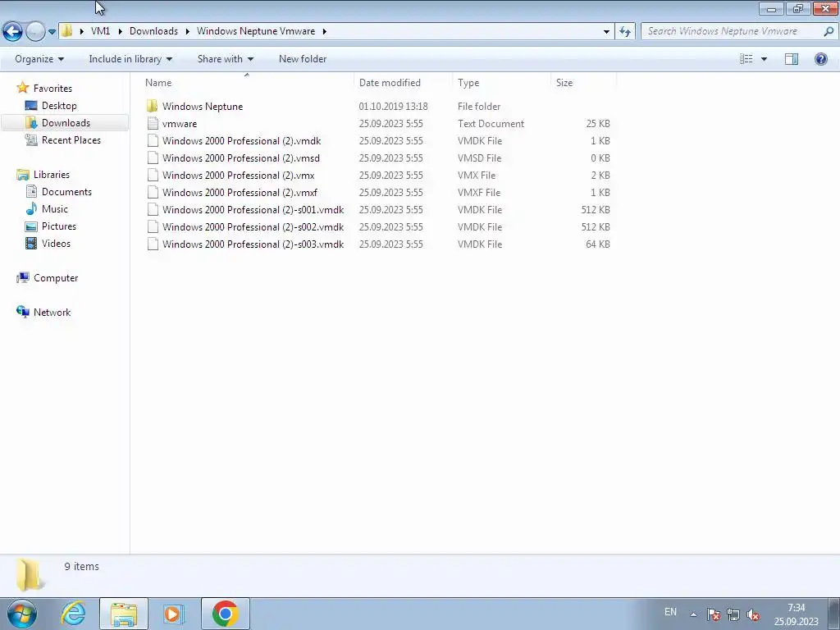Open Action Center flag icon
Image resolution: width=840 pixels, height=630 pixels.
point(713,614)
